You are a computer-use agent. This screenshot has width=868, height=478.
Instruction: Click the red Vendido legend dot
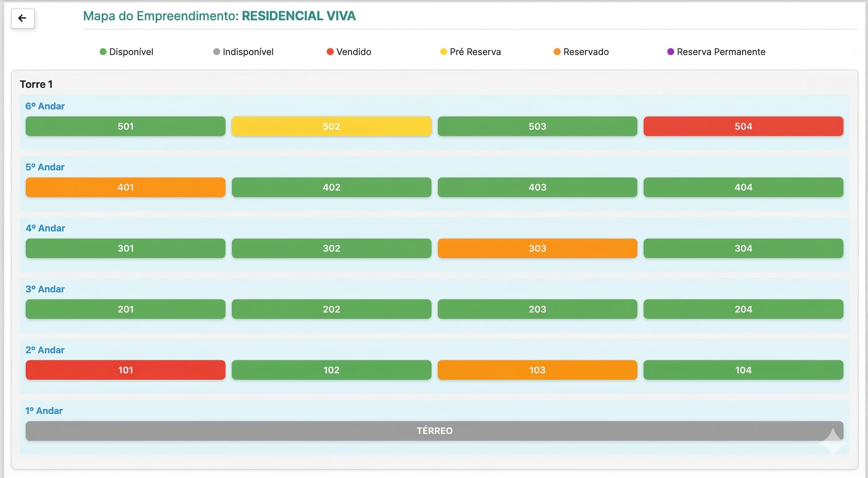pyautogui.click(x=330, y=52)
